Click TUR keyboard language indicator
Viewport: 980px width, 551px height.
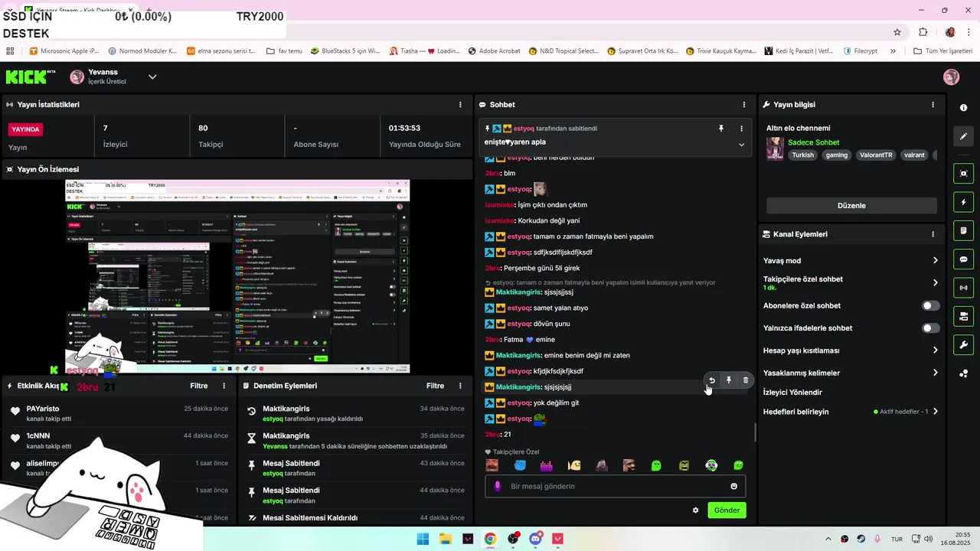click(896, 540)
